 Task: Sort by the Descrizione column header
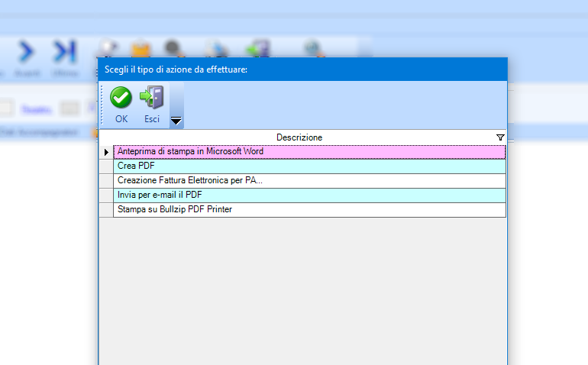(x=299, y=137)
